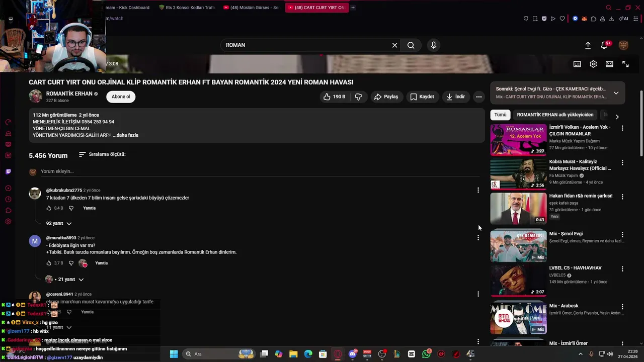
Task: Reply to muratka8893's comment
Action: 102,263
